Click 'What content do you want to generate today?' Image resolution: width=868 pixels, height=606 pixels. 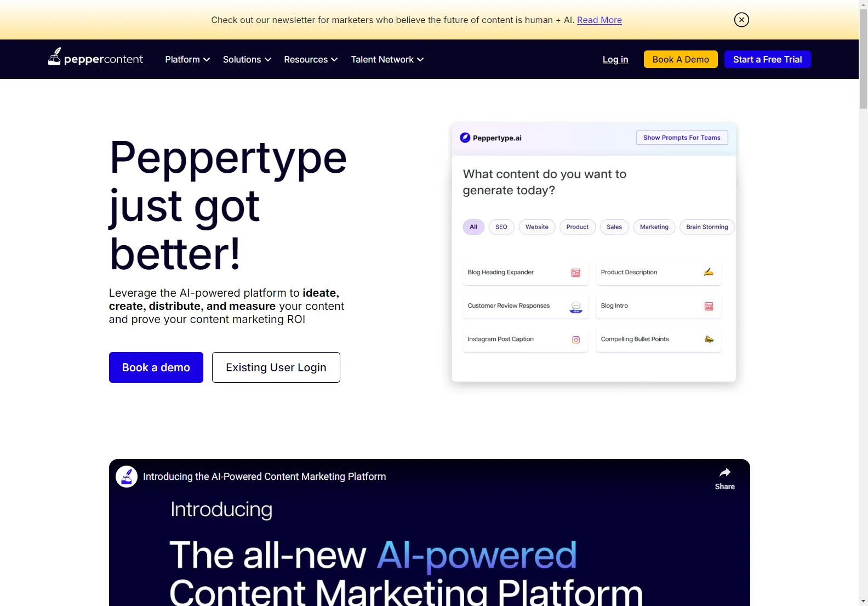pyautogui.click(x=544, y=182)
